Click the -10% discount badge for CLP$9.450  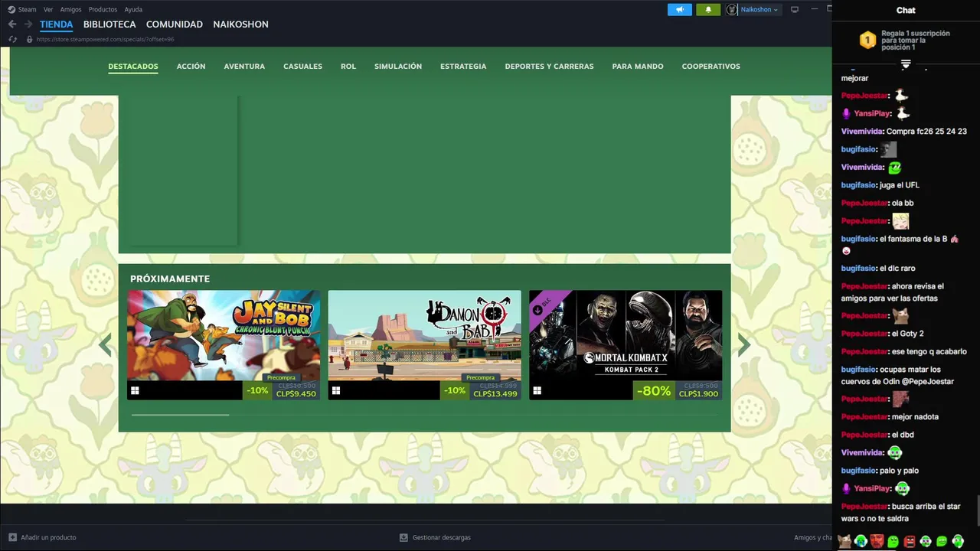point(257,390)
